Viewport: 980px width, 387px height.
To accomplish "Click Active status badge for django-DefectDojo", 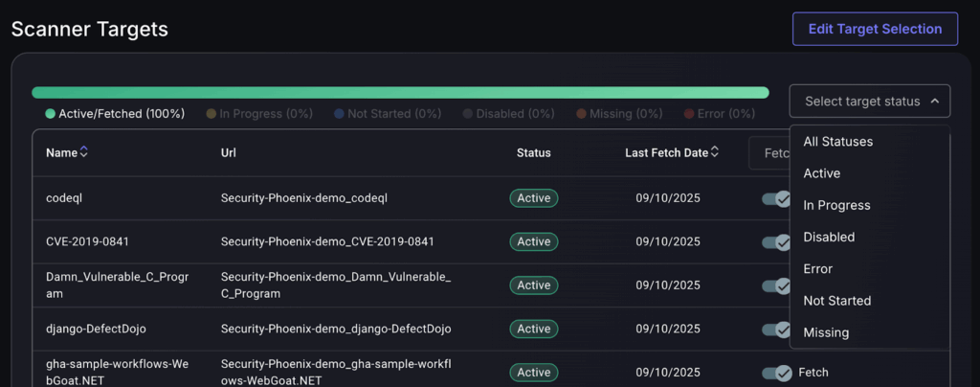I will 533,329.
